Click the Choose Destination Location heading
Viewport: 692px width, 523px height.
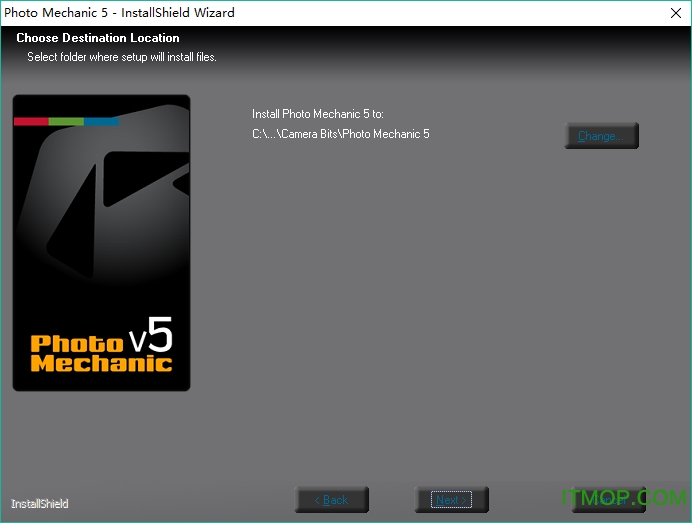click(x=98, y=38)
